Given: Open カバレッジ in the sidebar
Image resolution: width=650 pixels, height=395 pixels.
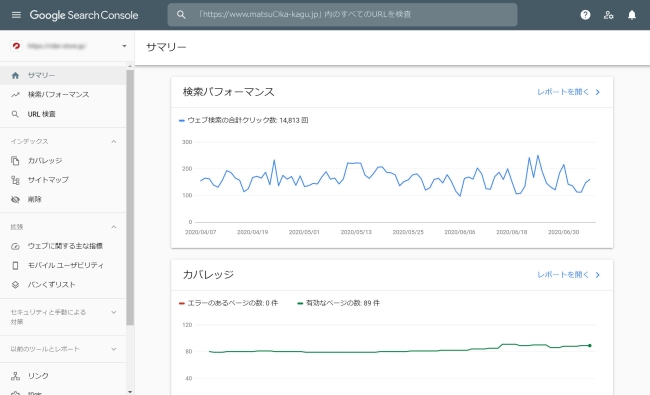Looking at the screenshot, I should click(63, 160).
